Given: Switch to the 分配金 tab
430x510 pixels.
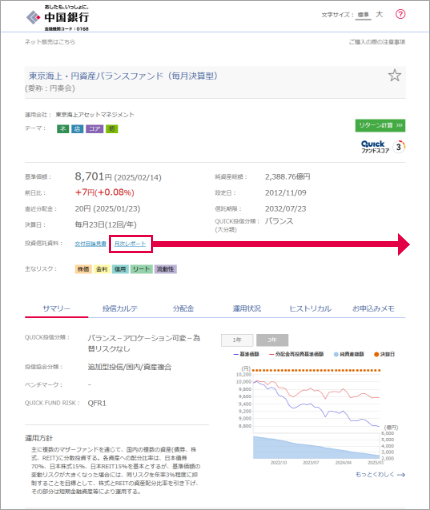Looking at the screenshot, I should (x=183, y=309).
